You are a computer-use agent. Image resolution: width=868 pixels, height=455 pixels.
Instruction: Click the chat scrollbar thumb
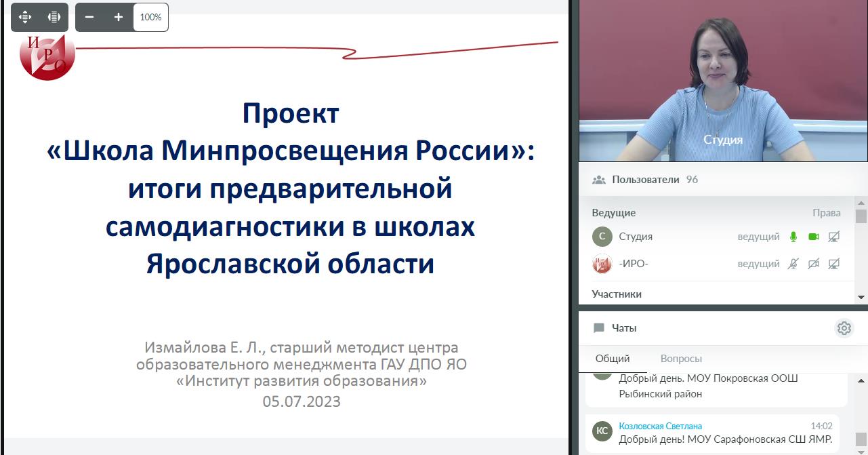861,439
